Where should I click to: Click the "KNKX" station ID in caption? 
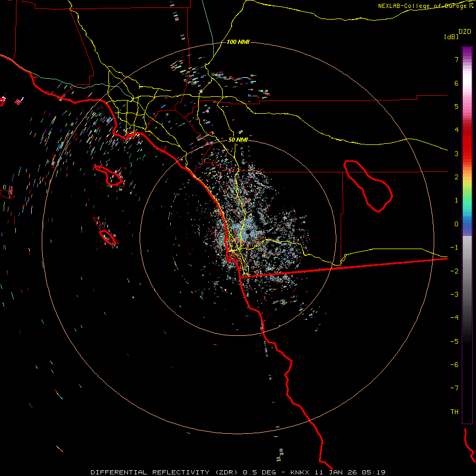click(x=300, y=472)
